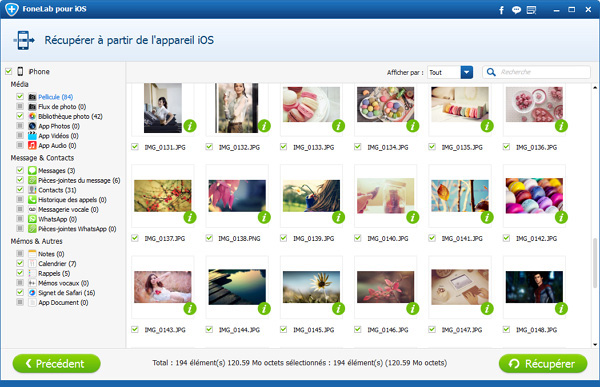This screenshot has height=387, width=600.
Task: Deselect IMG_0146.JPG checkbox
Action: click(357, 329)
